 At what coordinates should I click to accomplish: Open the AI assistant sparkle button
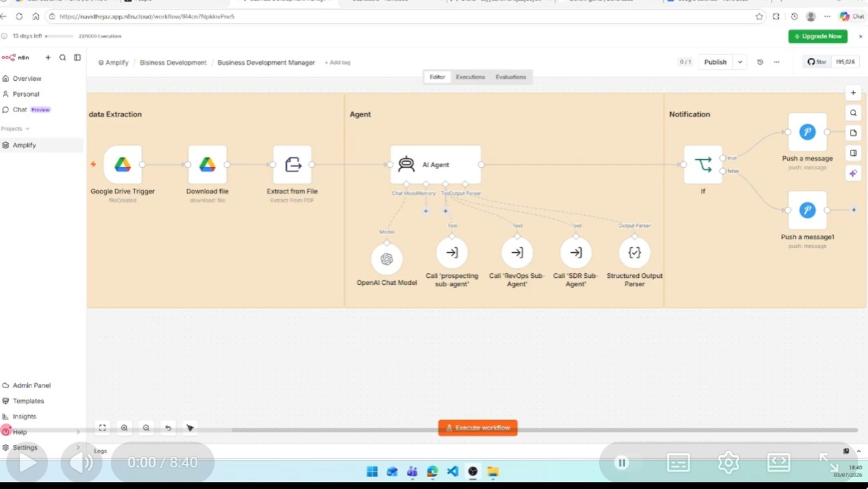[853, 173]
